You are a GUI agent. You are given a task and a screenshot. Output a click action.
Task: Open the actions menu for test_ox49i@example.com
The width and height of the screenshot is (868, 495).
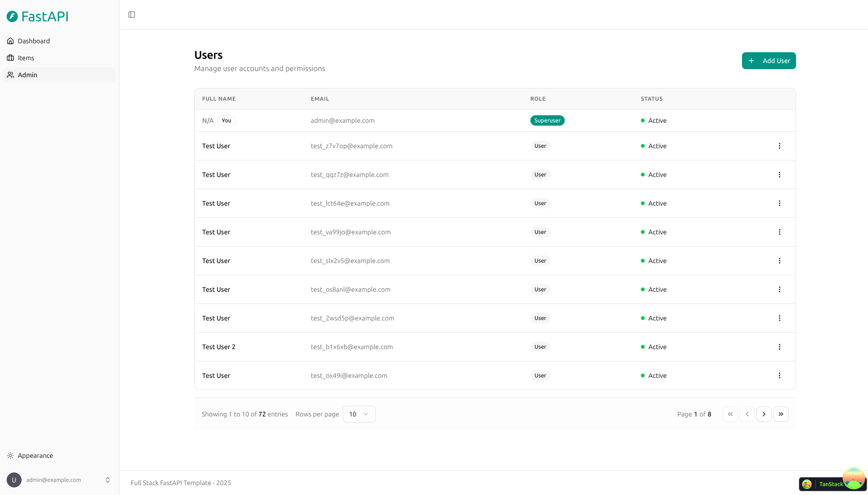780,375
